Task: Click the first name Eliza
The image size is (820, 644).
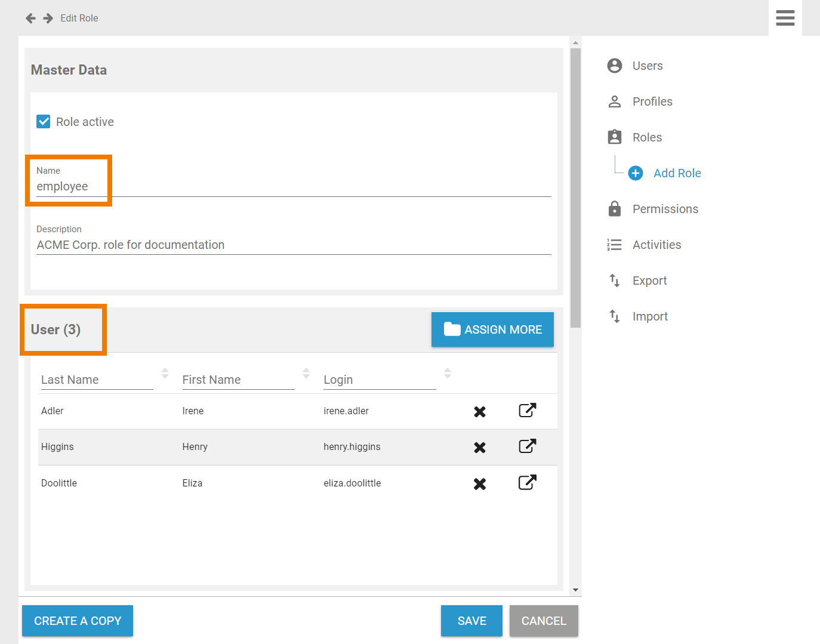Action: [x=192, y=483]
